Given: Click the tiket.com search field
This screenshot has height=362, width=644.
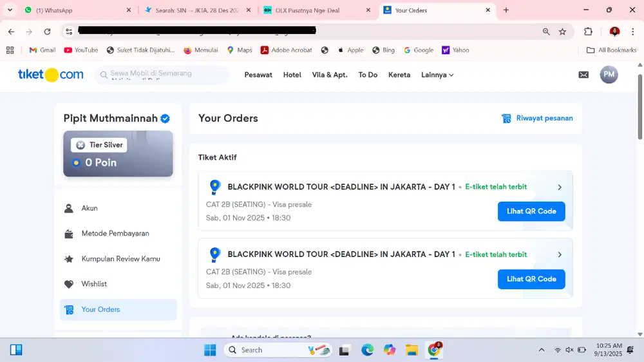Looking at the screenshot, I should point(164,75).
